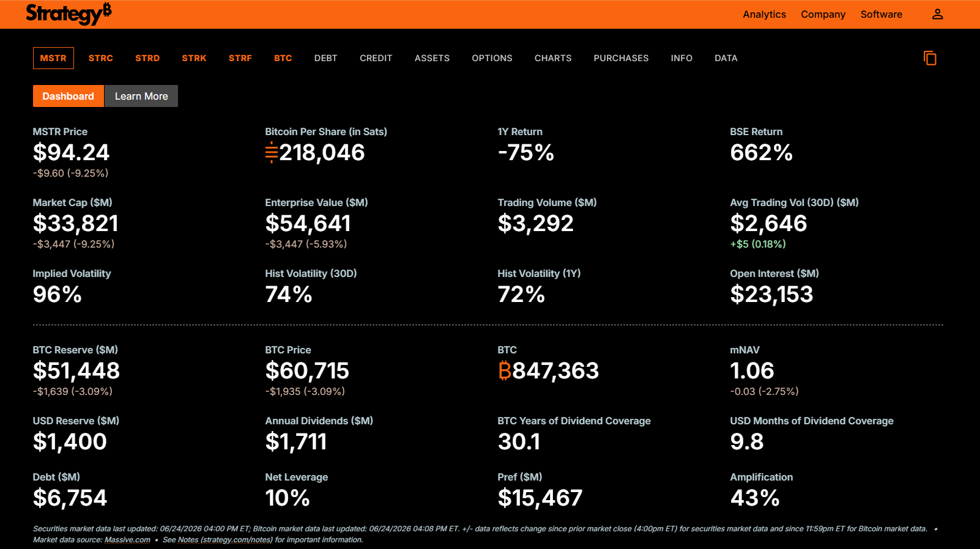This screenshot has width=980, height=549.
Task: Click the USD Reserve value $1,400
Action: tap(70, 441)
